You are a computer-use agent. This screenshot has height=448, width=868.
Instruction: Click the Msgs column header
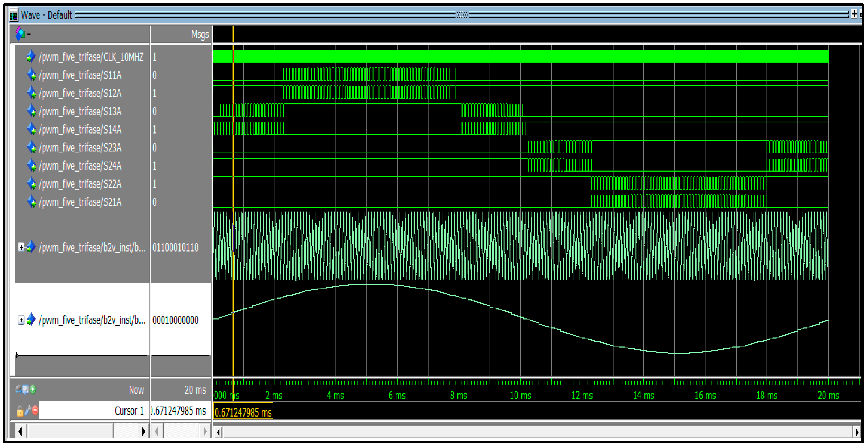[200, 34]
